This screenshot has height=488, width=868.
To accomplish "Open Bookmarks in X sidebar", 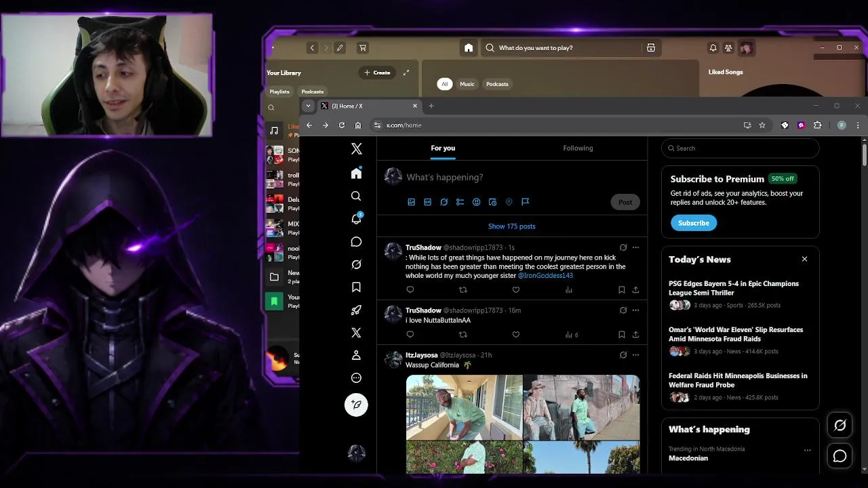I will click(356, 287).
